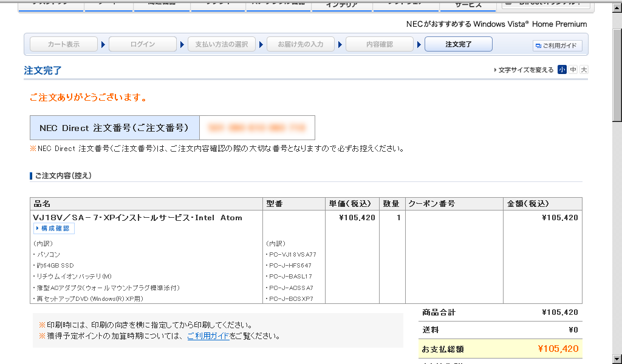Select the お届け先の入力 step

pyautogui.click(x=300, y=44)
